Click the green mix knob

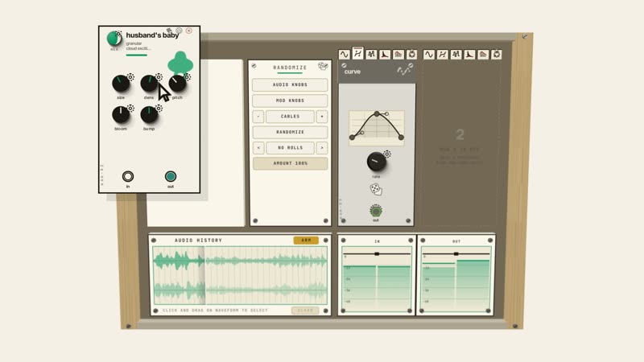click(114, 39)
